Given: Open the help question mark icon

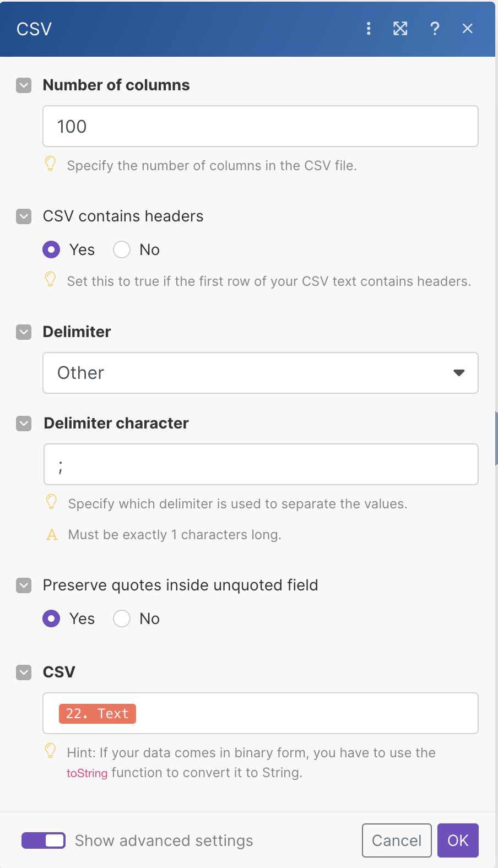Looking at the screenshot, I should pyautogui.click(x=435, y=29).
